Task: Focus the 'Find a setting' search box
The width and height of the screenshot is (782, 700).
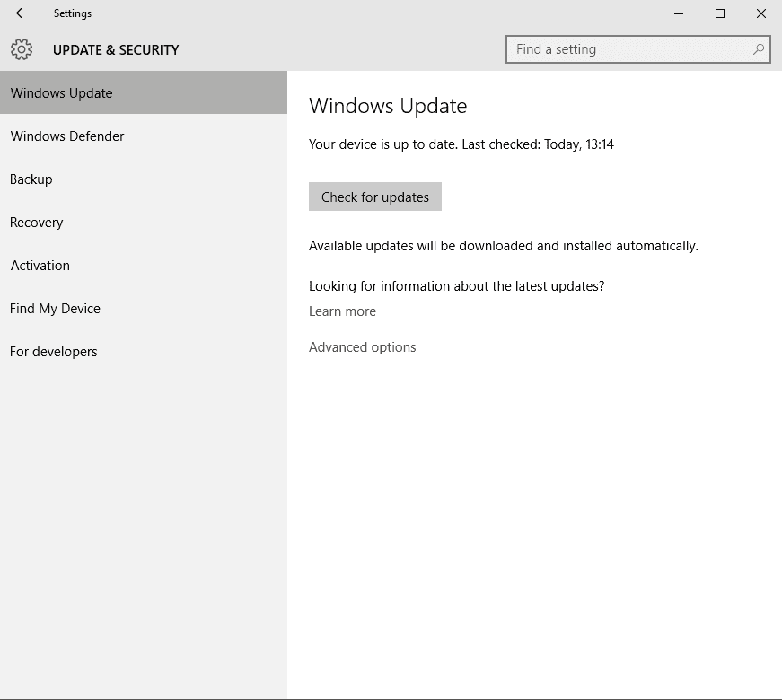Action: (x=628, y=49)
